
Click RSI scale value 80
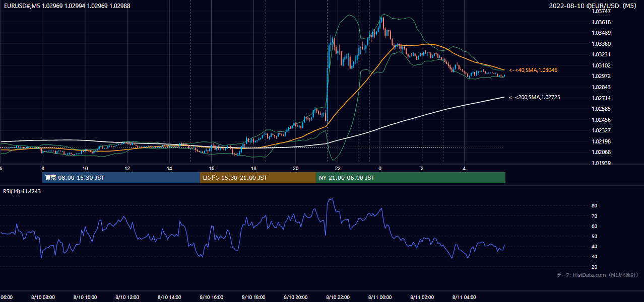(x=595, y=206)
